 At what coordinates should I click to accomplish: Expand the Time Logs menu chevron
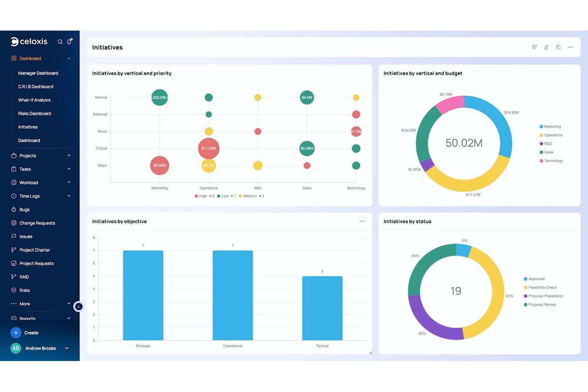(69, 196)
